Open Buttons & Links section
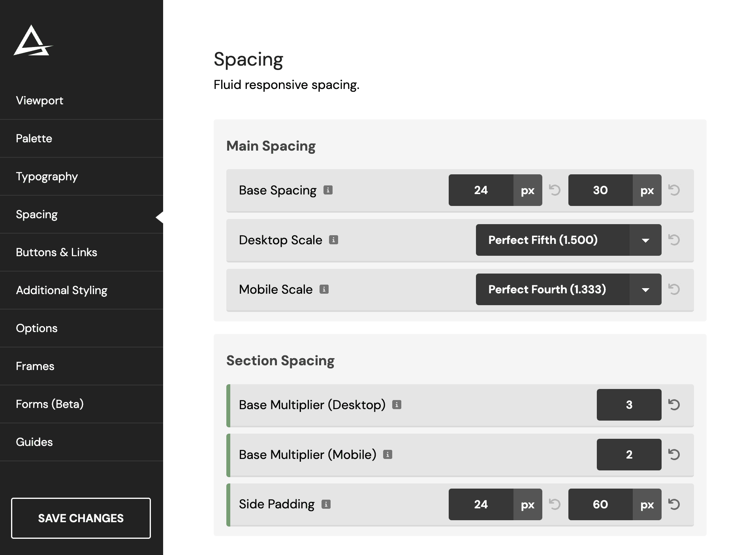This screenshot has width=756, height=555. click(x=81, y=252)
